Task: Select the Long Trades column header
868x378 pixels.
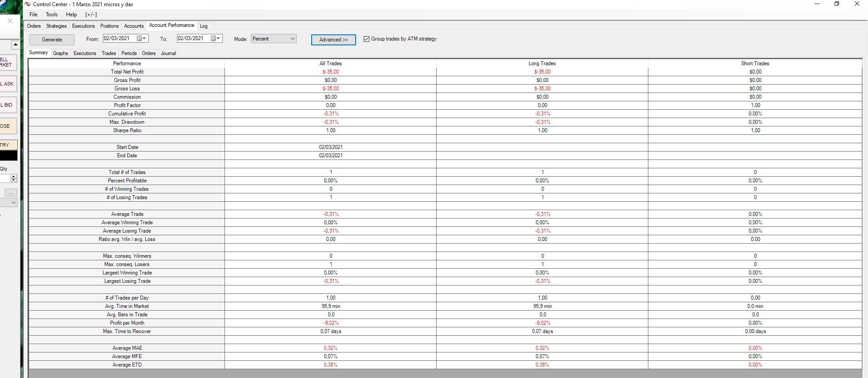Action: (542, 63)
